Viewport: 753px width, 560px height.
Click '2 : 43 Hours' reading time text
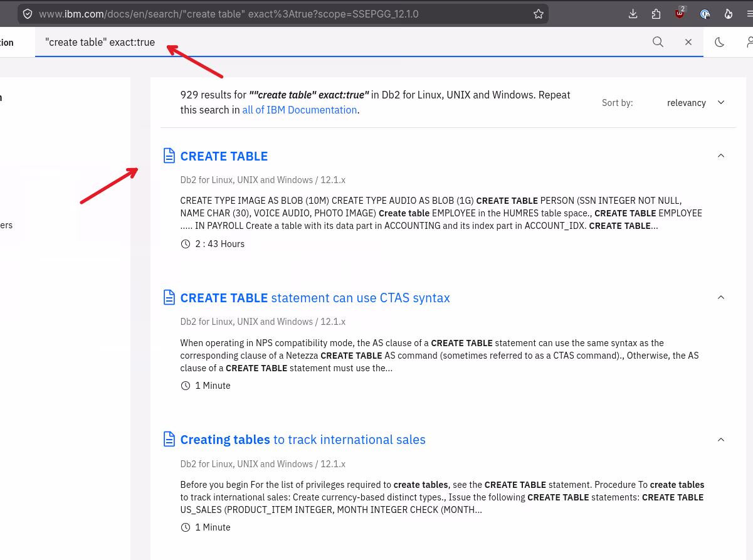(220, 244)
